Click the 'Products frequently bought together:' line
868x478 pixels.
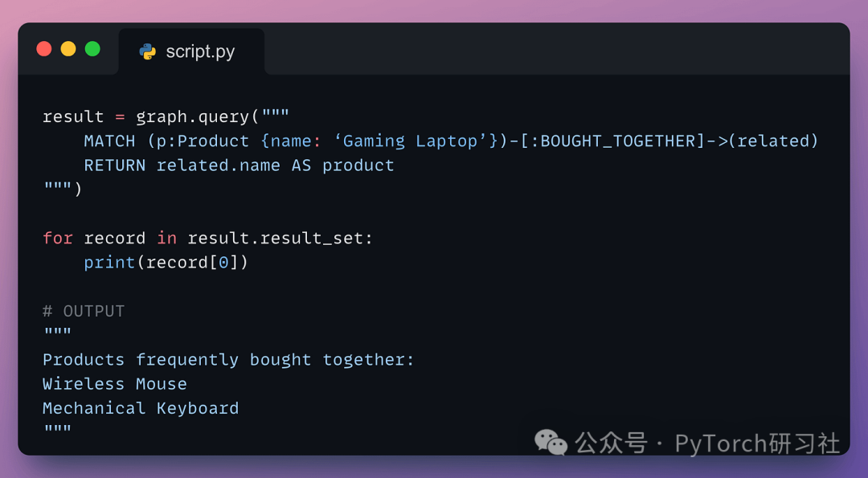coord(228,360)
